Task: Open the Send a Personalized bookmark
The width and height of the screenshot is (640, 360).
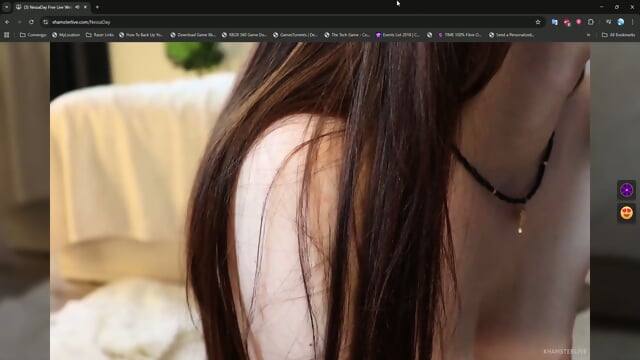Action: pos(511,35)
